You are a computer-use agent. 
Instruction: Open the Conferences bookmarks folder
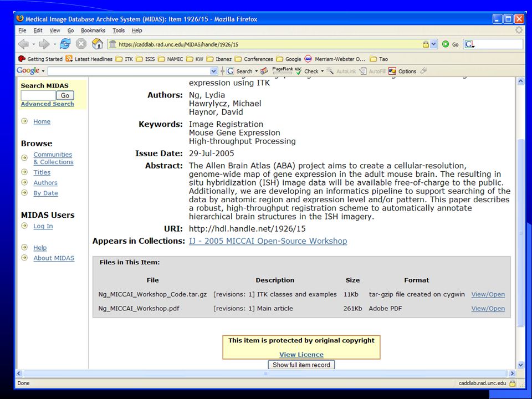[254, 59]
